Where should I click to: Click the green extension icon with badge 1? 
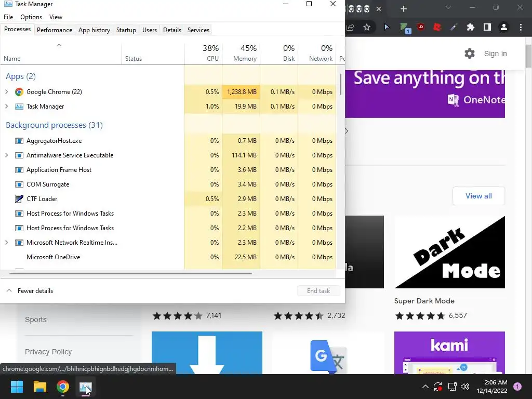click(405, 28)
